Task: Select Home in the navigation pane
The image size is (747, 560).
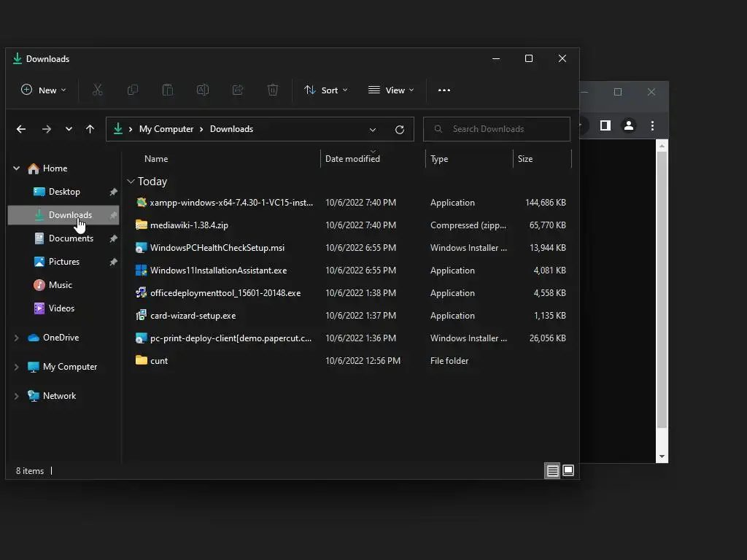Action: pyautogui.click(x=55, y=168)
